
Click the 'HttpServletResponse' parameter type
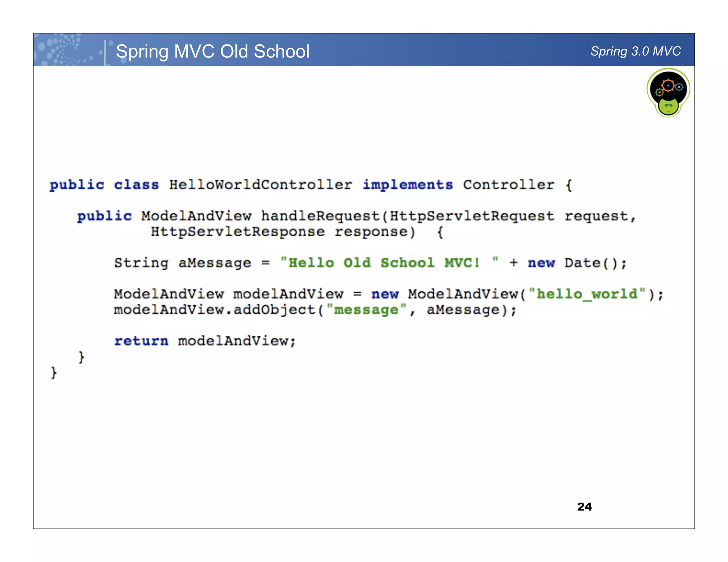pos(237,232)
